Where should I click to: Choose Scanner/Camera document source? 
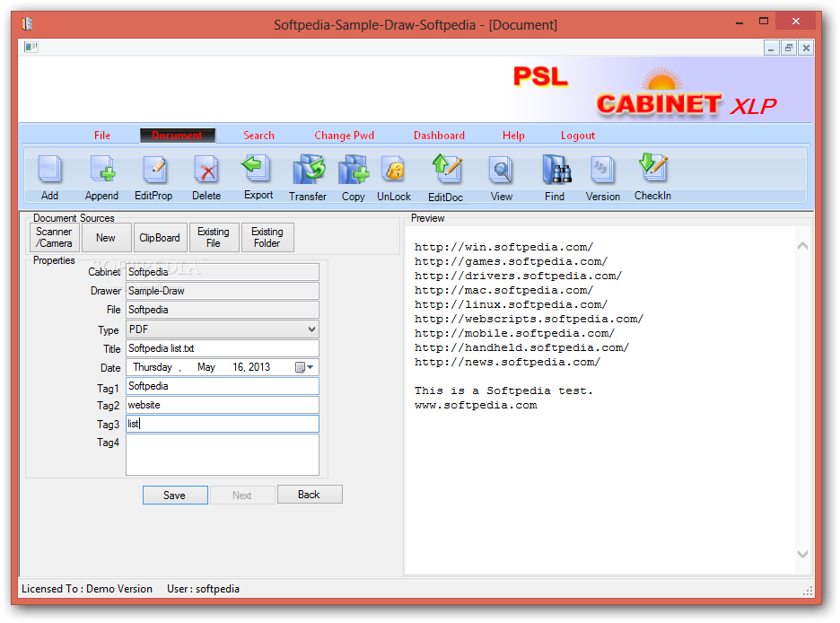click(x=55, y=237)
